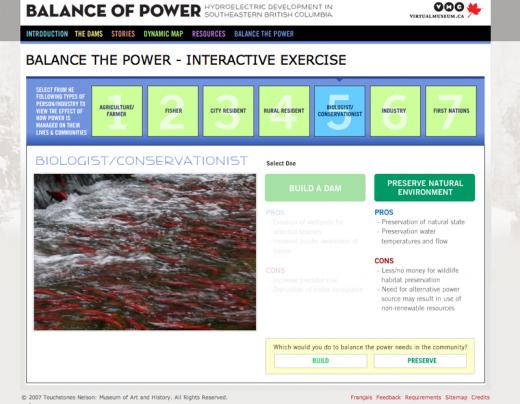Open the Resources menu item
This screenshot has height=404, width=520.
(209, 34)
